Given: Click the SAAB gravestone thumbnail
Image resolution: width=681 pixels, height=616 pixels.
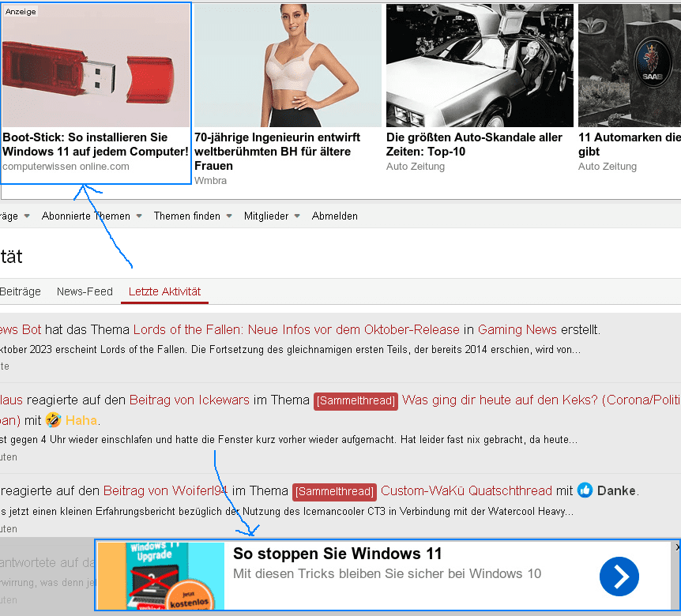Looking at the screenshot, I should (x=630, y=66).
